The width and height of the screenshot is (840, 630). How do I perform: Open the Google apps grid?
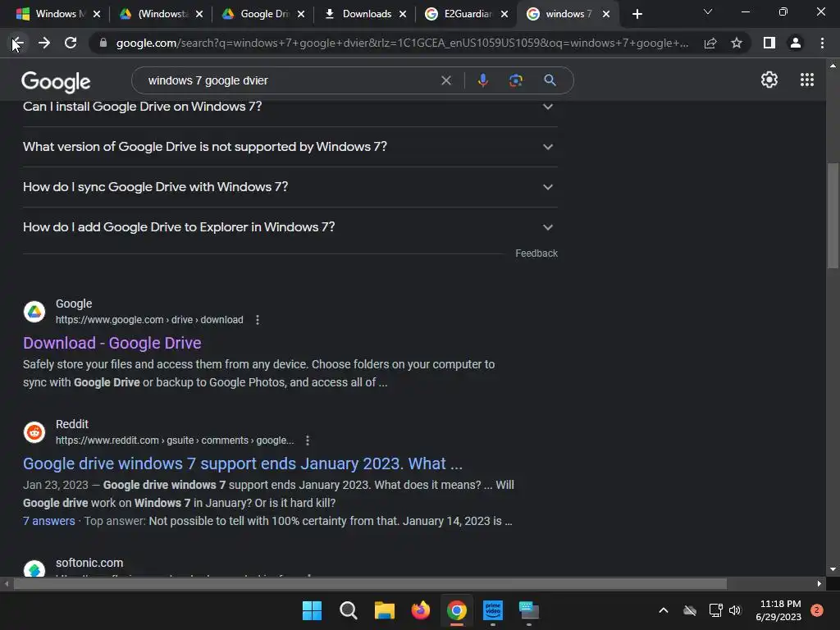point(807,80)
